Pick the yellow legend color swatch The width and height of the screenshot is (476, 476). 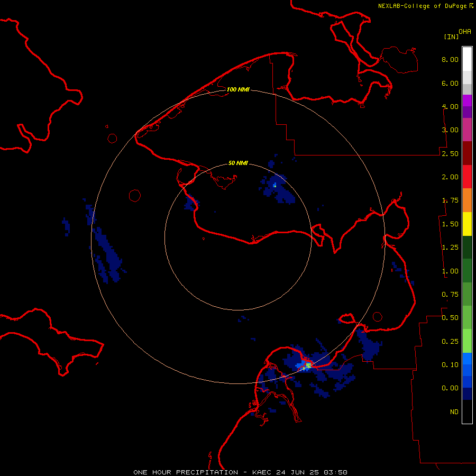pos(467,224)
